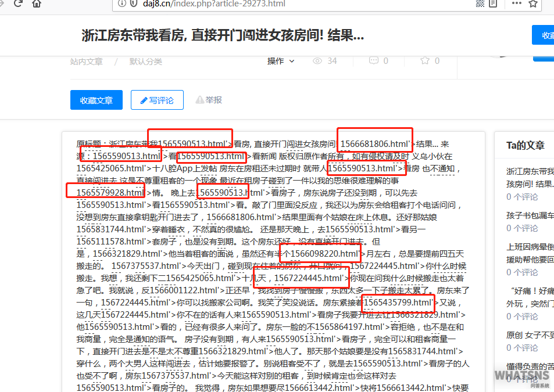
Task: Click the views eye icon
Action: point(317,61)
